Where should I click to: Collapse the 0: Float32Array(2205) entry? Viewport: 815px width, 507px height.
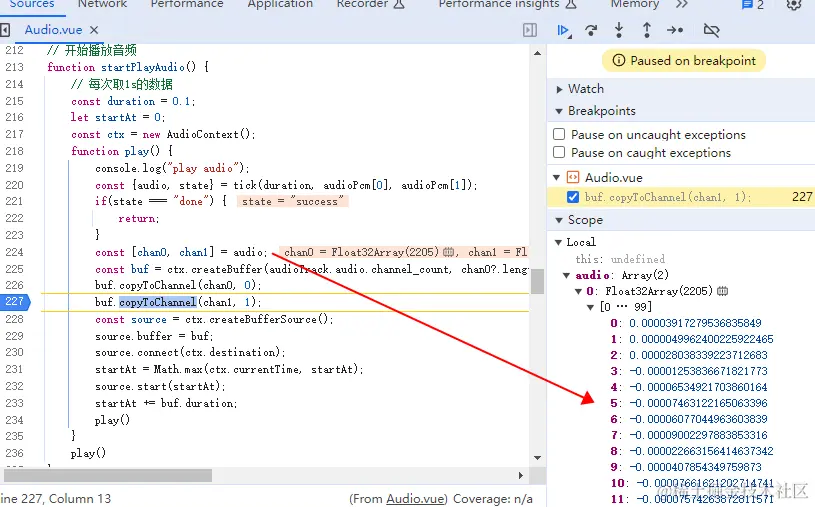[578, 291]
